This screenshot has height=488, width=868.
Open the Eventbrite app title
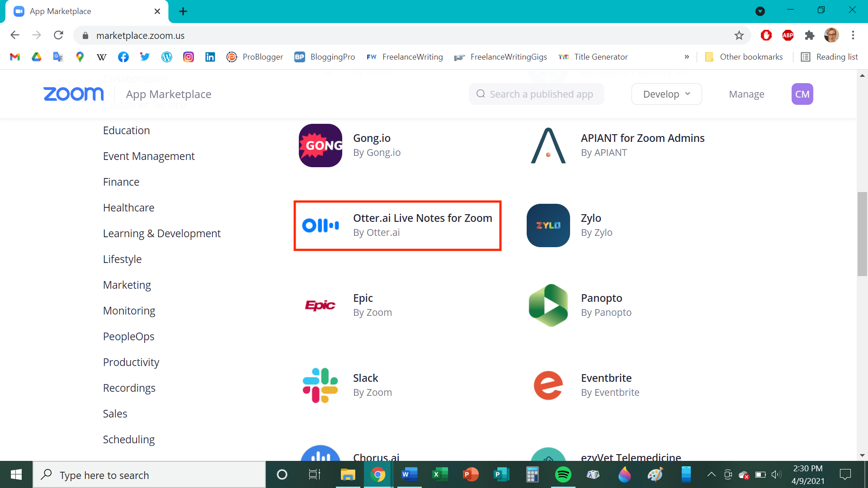click(606, 378)
